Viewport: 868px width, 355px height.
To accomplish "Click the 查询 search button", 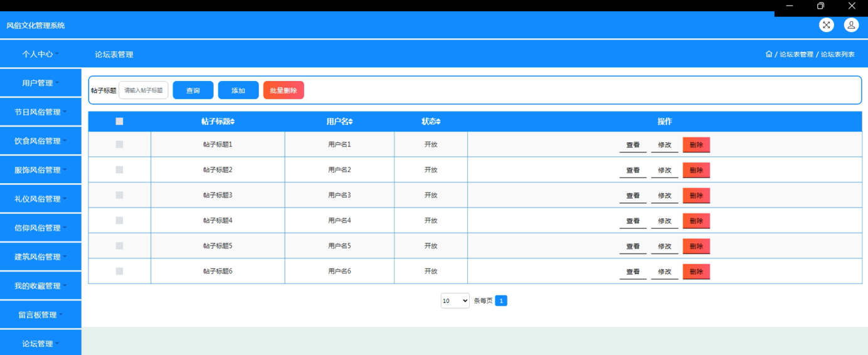I will 193,90.
